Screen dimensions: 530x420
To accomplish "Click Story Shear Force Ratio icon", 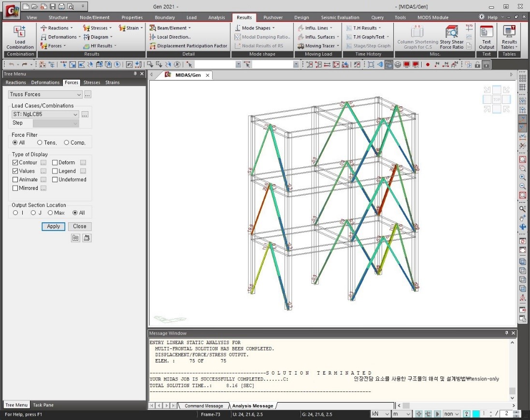I will coord(452,33).
